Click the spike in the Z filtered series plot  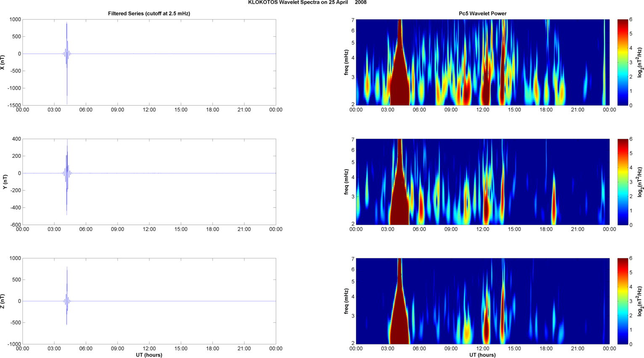point(67,297)
